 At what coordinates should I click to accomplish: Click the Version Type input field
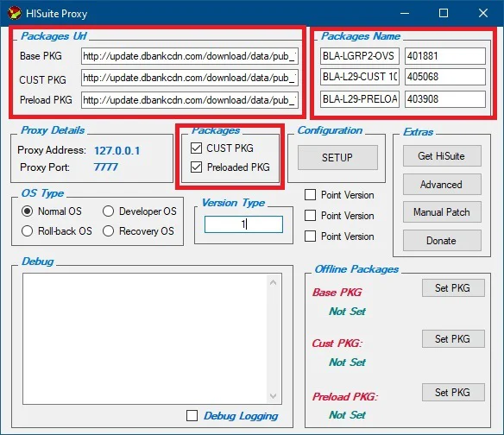tap(243, 224)
